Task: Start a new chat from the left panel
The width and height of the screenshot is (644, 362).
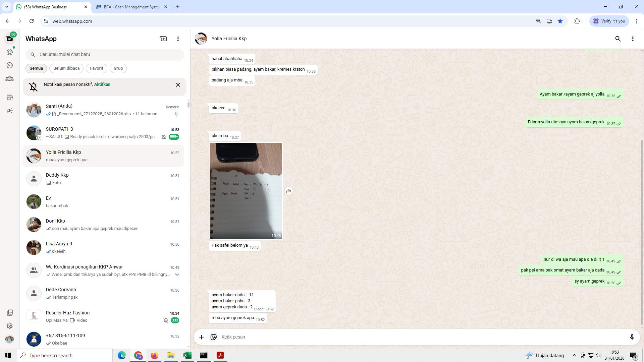Action: coord(163,39)
